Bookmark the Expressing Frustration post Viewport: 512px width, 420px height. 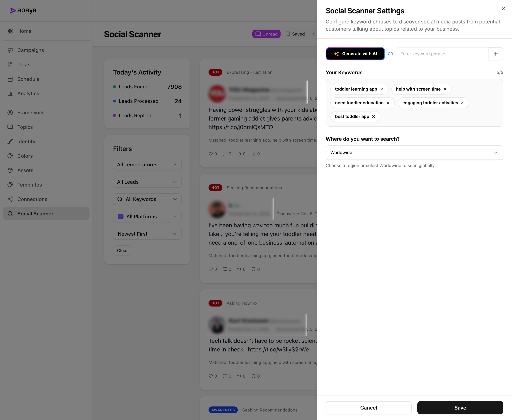pos(254,154)
